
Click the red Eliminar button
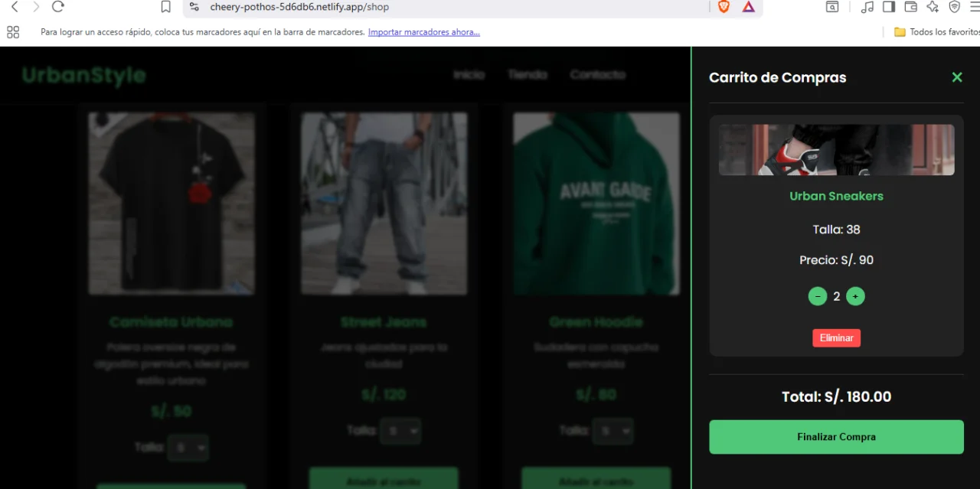coord(836,338)
